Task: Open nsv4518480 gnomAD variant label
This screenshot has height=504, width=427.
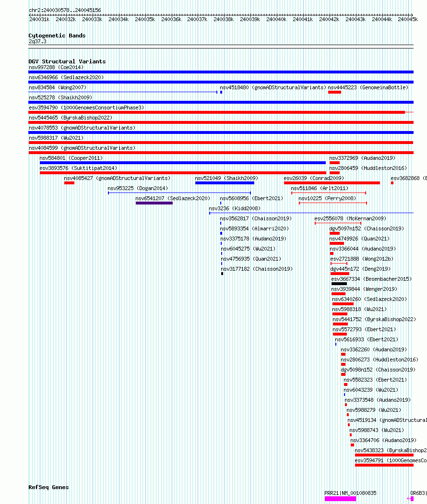Action: tap(273, 87)
